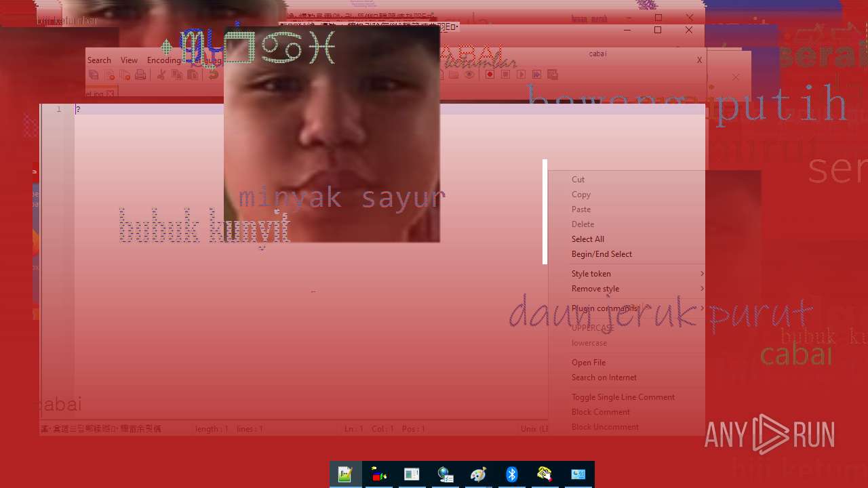Click the 'Ln : 1' status bar entry
Viewport: 868px width, 488px height.
pos(354,429)
